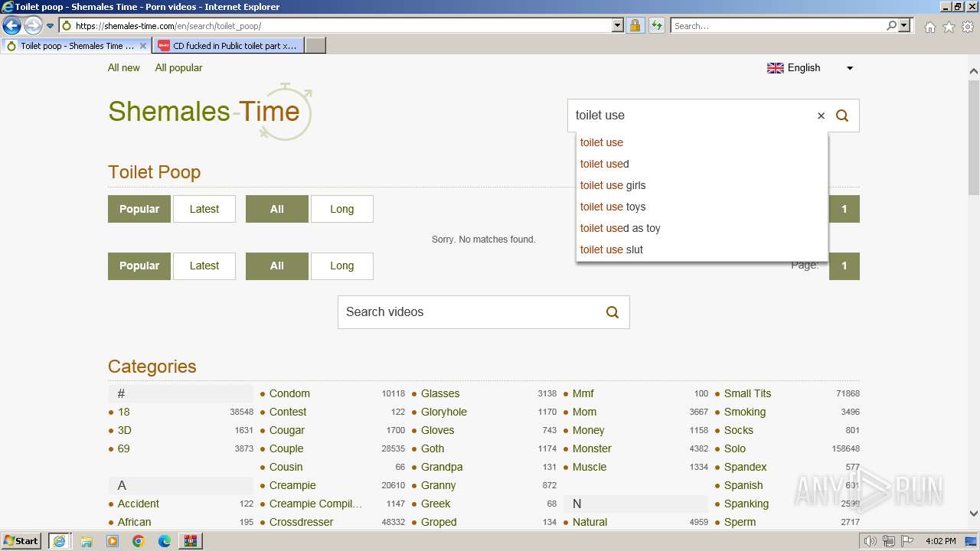Image resolution: width=980 pixels, height=551 pixels.
Task: Click Internet Explorer icon in taskbar
Action: click(59, 541)
